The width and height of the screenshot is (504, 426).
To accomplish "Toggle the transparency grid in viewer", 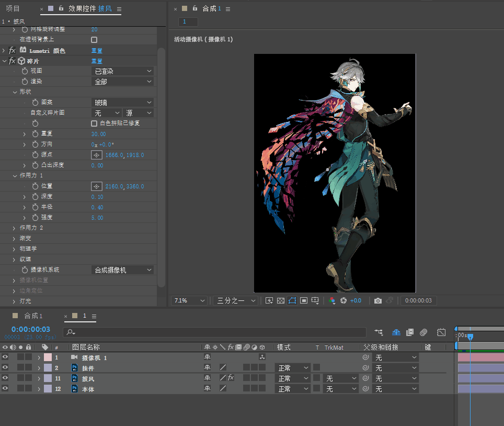I will (x=281, y=301).
